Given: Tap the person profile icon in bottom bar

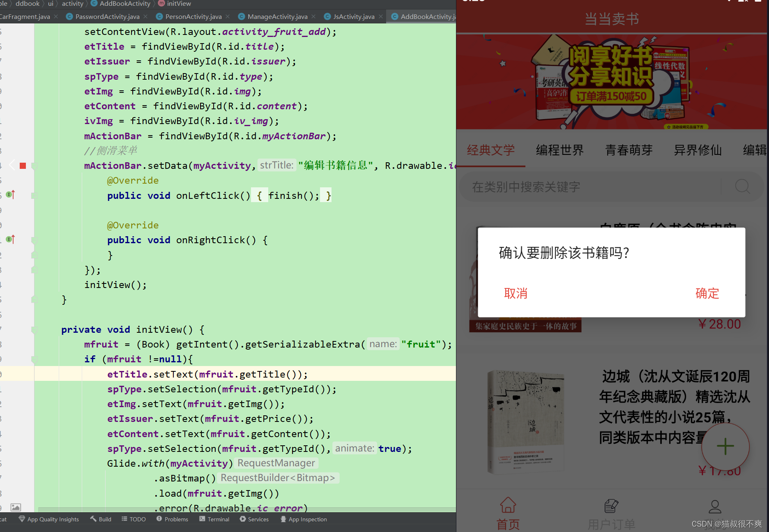Looking at the screenshot, I should point(715,506).
